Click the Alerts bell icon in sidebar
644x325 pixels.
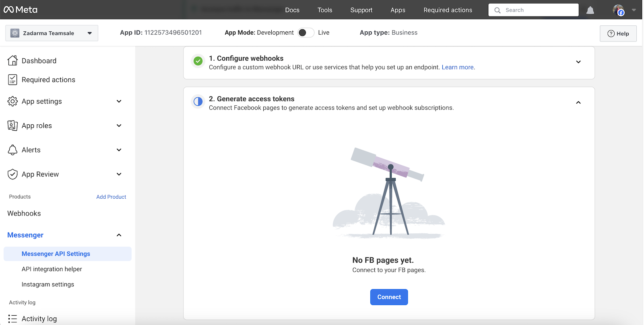point(12,150)
